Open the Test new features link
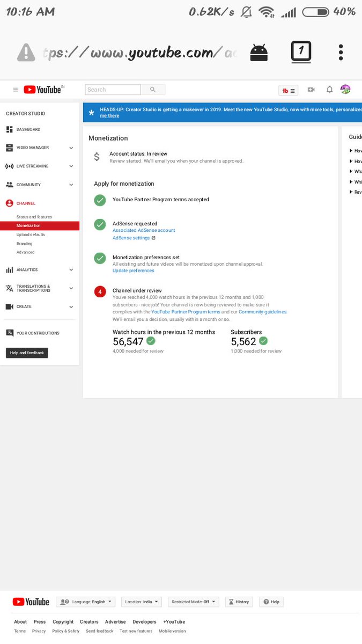Screen dimensions: 362x644 click(x=136, y=631)
